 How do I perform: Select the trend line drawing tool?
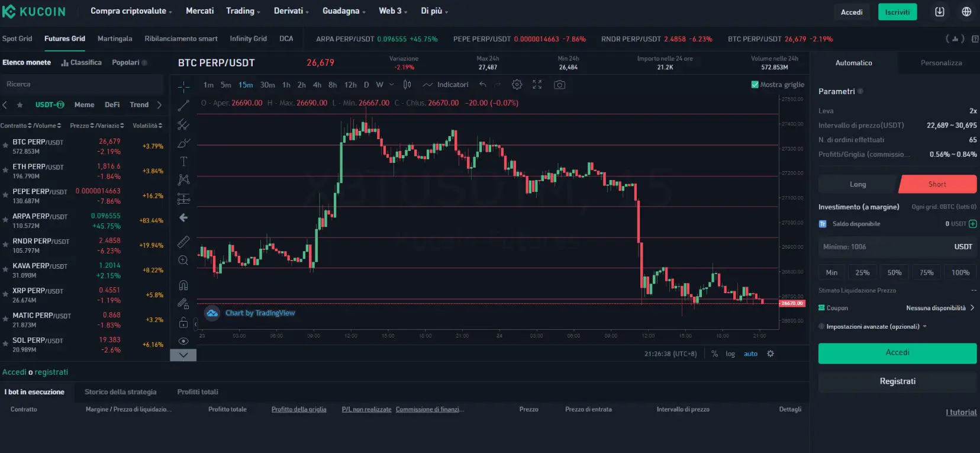click(x=183, y=105)
